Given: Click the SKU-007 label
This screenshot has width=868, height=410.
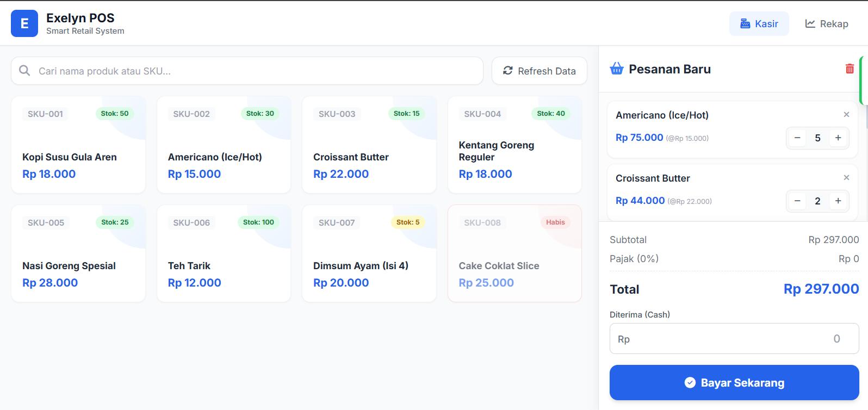Looking at the screenshot, I should click(x=337, y=222).
